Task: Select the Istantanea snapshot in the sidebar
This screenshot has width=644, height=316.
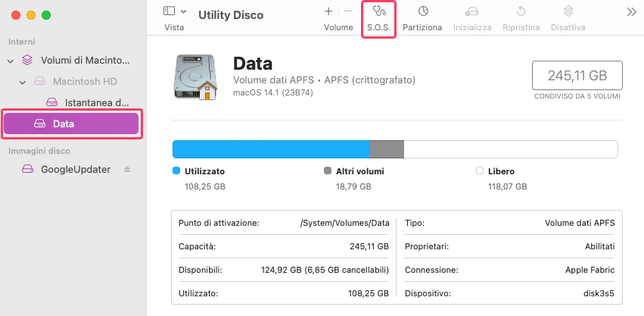Action: pos(98,102)
